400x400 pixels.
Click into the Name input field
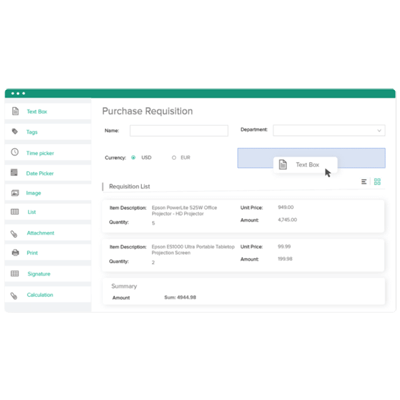click(179, 131)
